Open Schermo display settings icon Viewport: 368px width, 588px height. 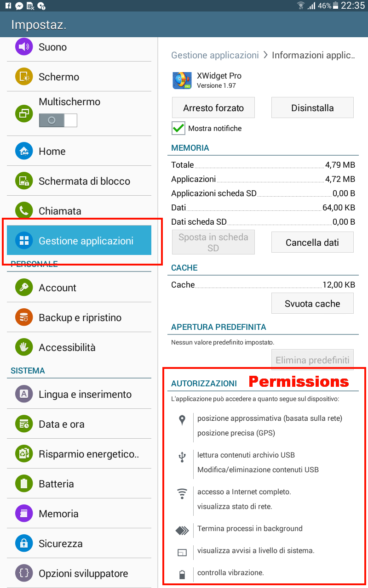(x=24, y=77)
